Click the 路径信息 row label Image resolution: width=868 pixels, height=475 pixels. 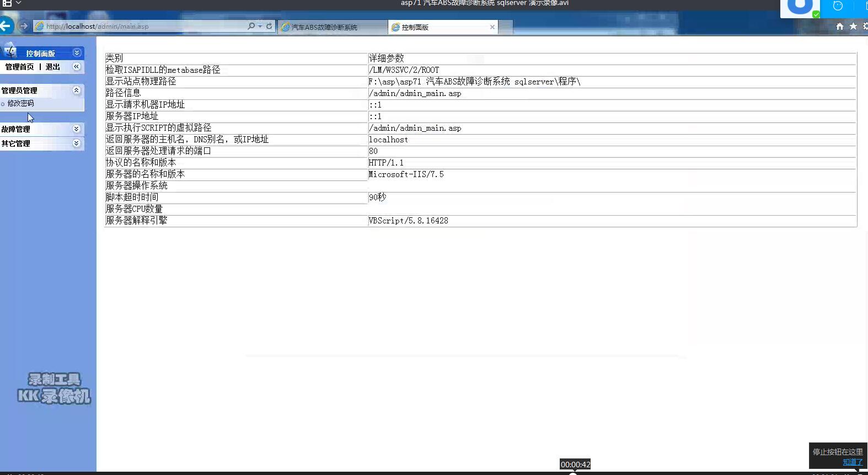tap(123, 93)
